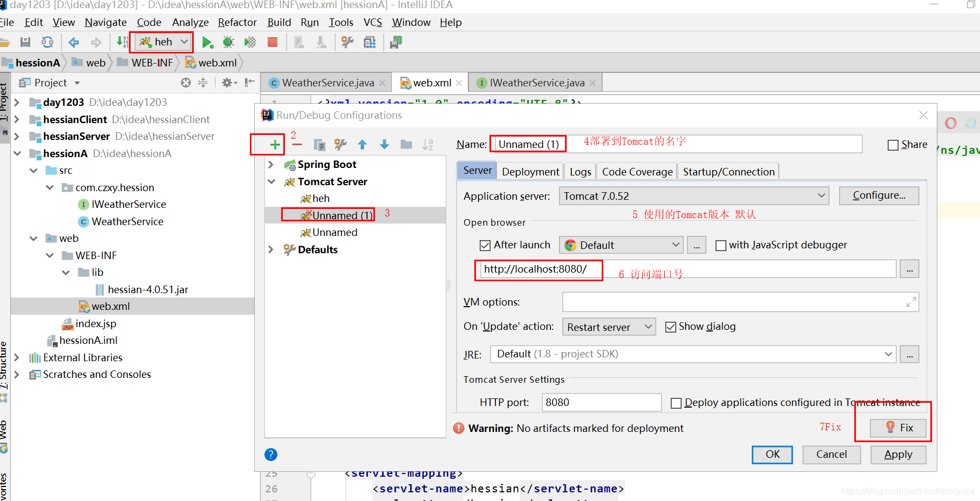Click the Save All toolbar icon
The image size is (980, 501).
click(x=25, y=42)
